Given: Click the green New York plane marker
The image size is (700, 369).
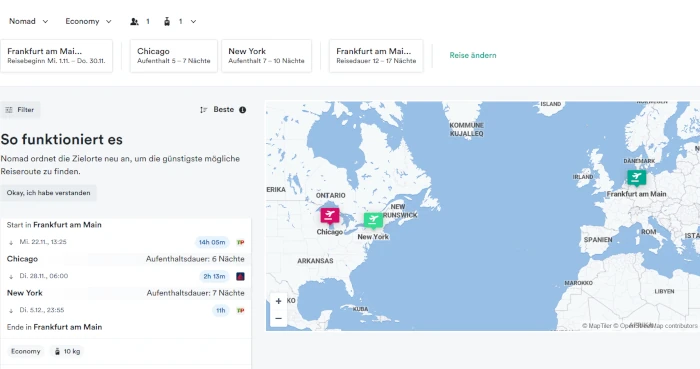Looking at the screenshot, I should (373, 220).
